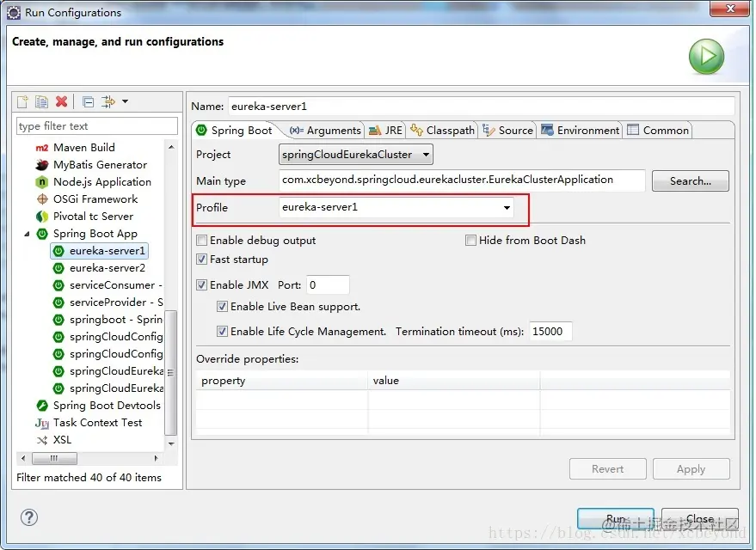The width and height of the screenshot is (756, 550).
Task: Click the help question mark icon
Action: (x=29, y=517)
